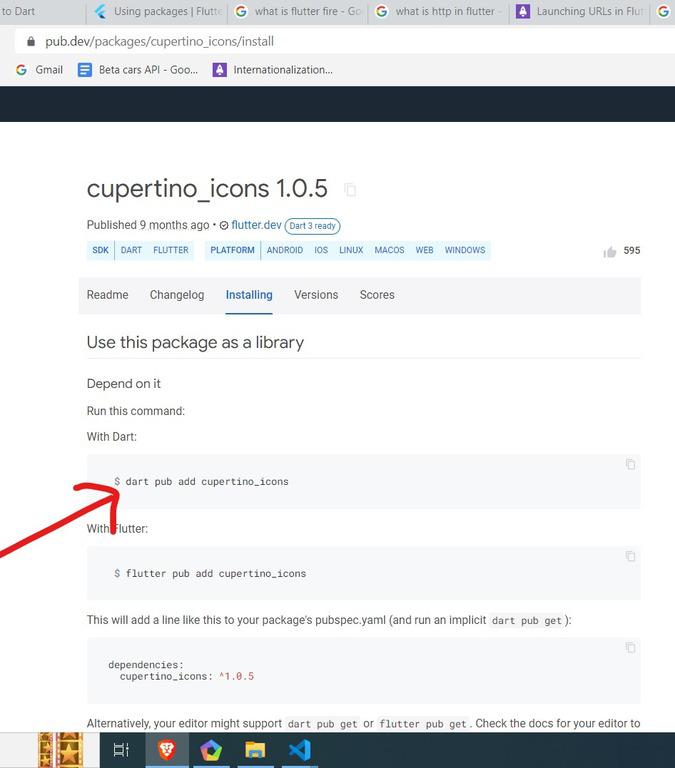Click the 'cupertino_icons: ^1.0.5' dependency line
This screenshot has height=768, width=675.
[187, 676]
